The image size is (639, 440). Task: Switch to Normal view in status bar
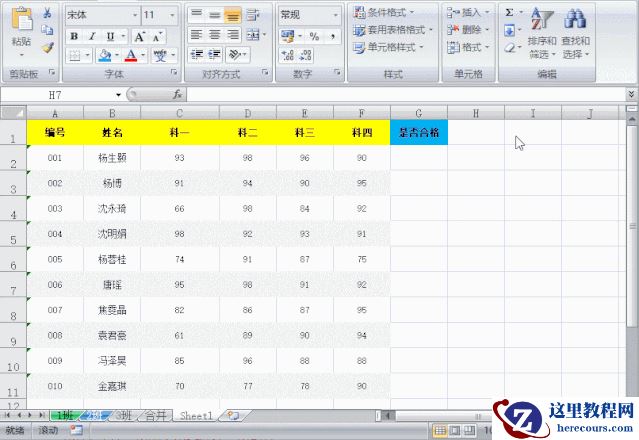pos(439,430)
